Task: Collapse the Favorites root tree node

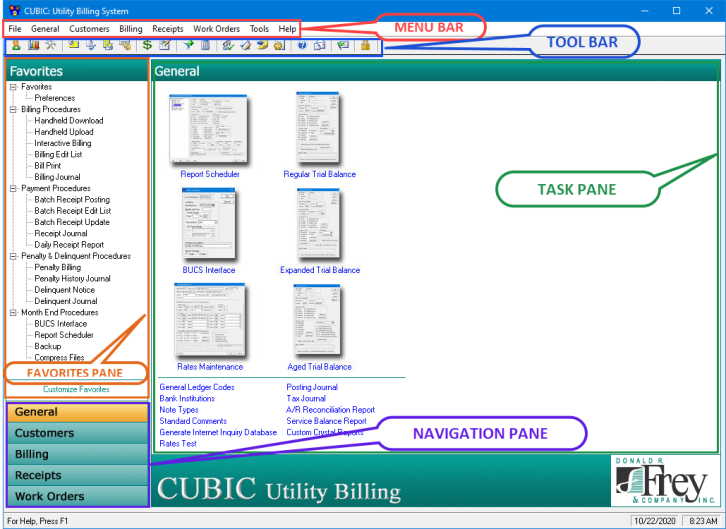Action: tap(13, 87)
